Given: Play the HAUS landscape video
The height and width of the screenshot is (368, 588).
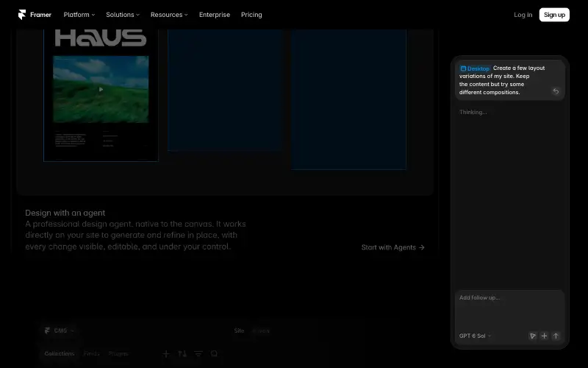Looking at the screenshot, I should coord(101,89).
